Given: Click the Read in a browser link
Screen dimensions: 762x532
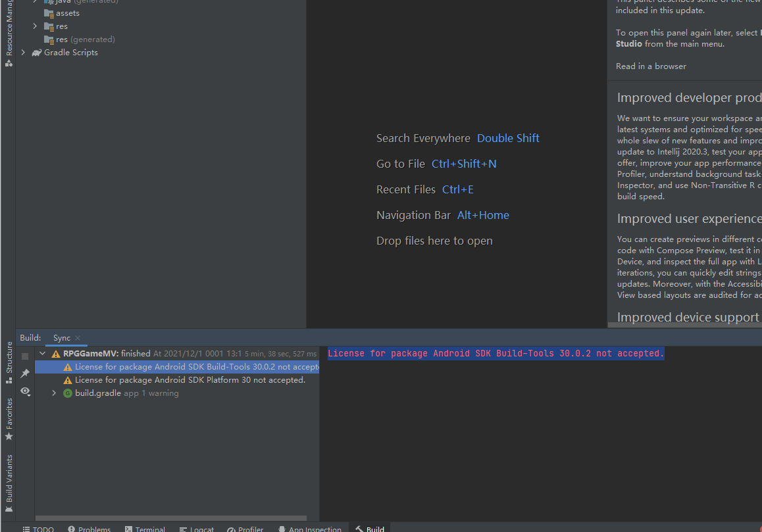Looking at the screenshot, I should click(x=651, y=66).
